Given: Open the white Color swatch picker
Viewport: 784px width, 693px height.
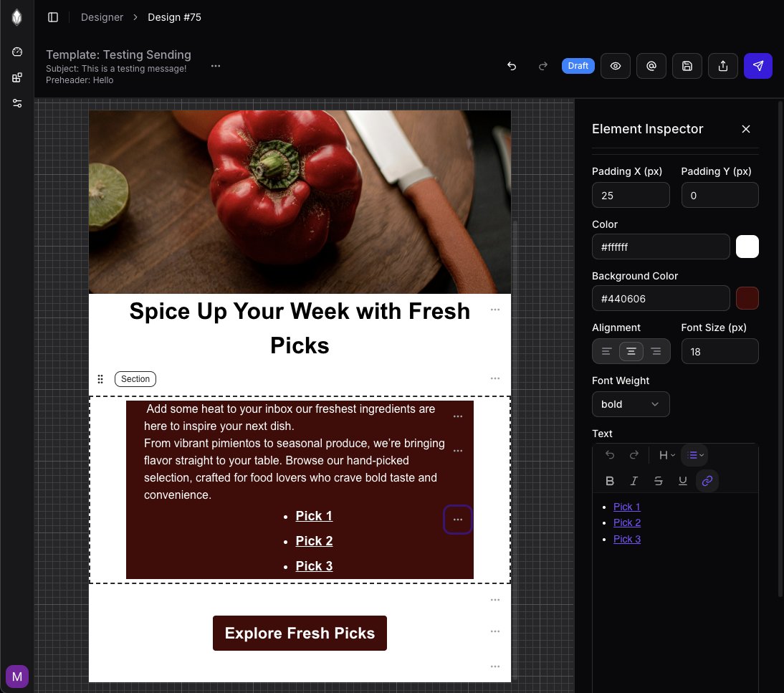Looking at the screenshot, I should coord(747,247).
